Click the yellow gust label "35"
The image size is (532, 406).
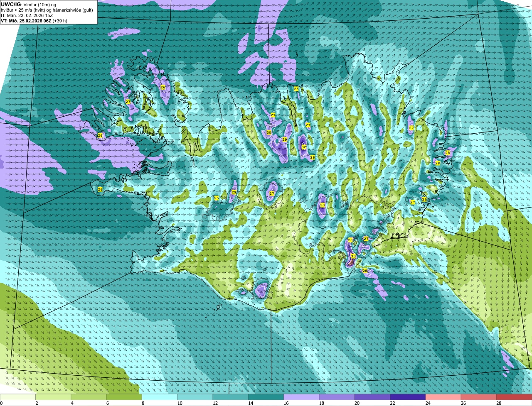coord(353,256)
